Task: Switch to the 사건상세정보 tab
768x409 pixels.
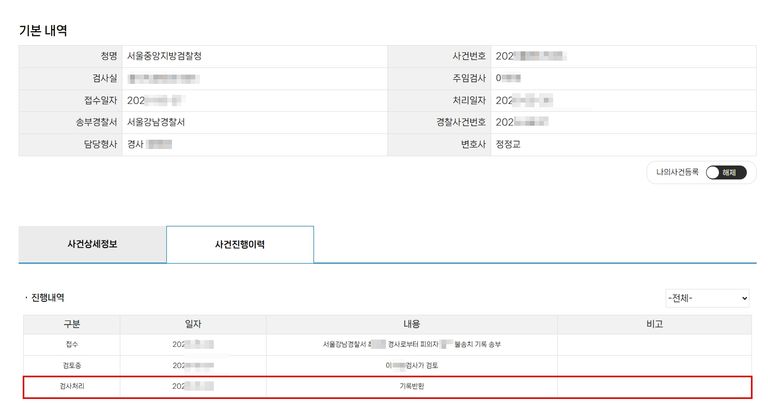Action: (x=92, y=244)
